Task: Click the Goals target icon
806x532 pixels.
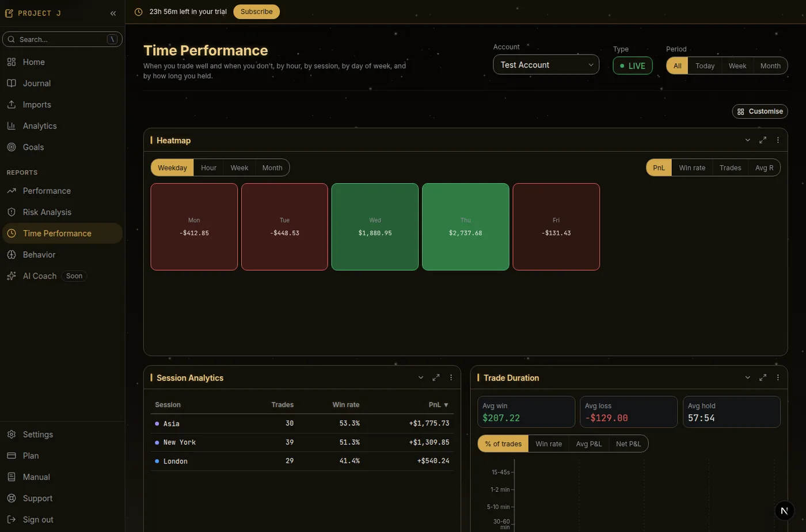Action: click(12, 147)
